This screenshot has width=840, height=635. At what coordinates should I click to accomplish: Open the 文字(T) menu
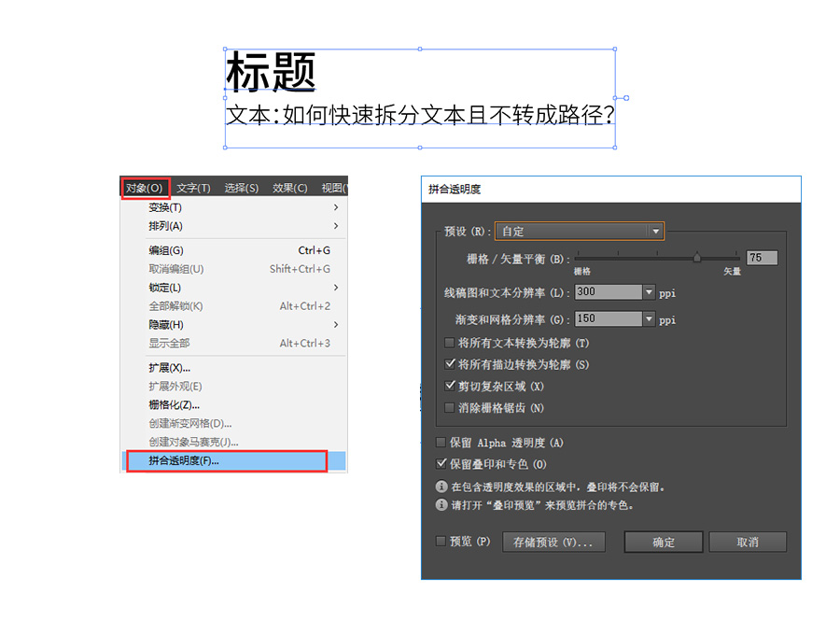click(193, 188)
